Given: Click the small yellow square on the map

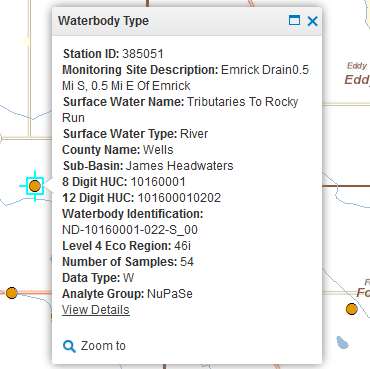Looking at the screenshot, I should point(26,42).
